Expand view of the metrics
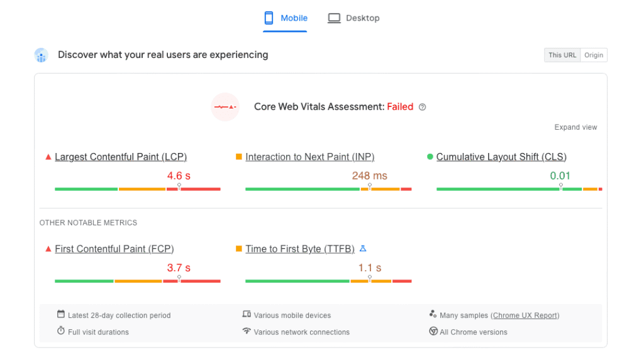The image size is (644, 355). 575,127
